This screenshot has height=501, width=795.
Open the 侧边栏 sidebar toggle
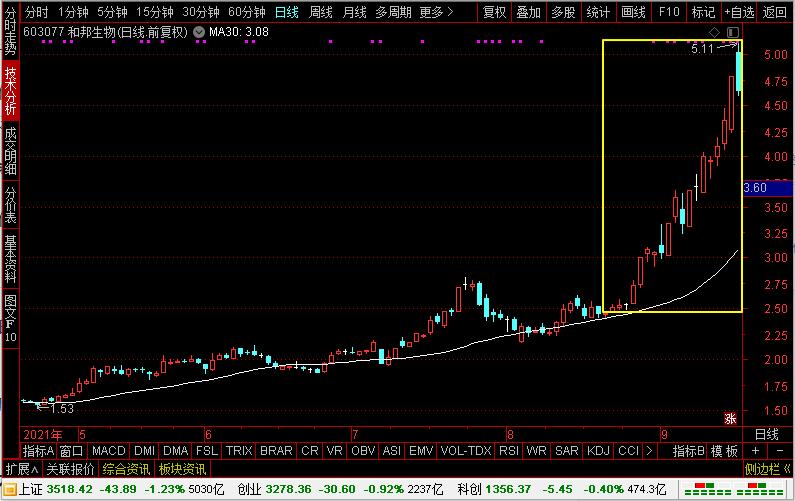[767, 469]
